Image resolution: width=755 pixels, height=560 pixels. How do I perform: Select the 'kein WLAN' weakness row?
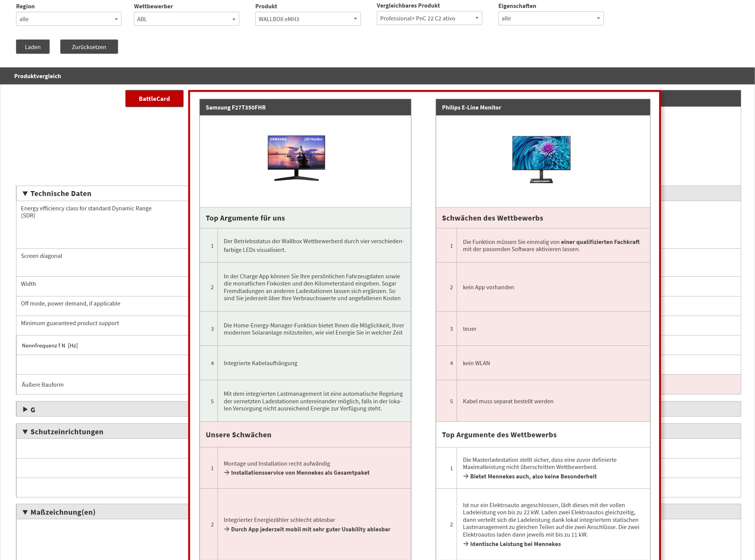543,363
